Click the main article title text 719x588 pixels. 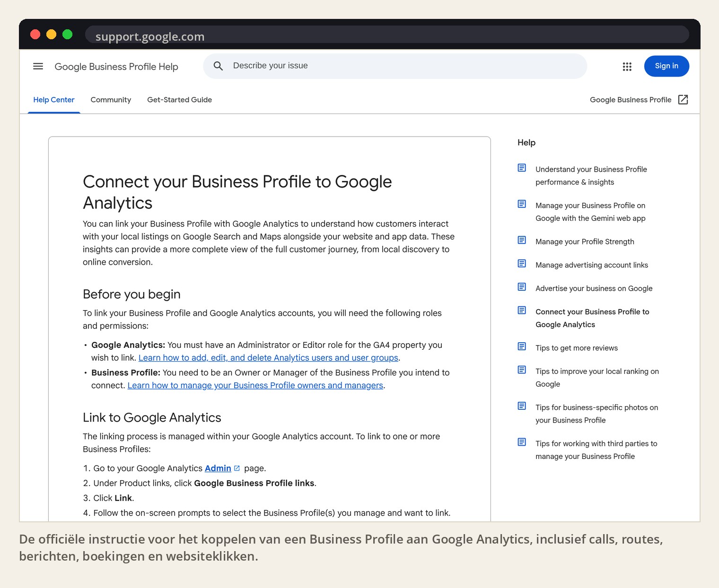coord(237,192)
